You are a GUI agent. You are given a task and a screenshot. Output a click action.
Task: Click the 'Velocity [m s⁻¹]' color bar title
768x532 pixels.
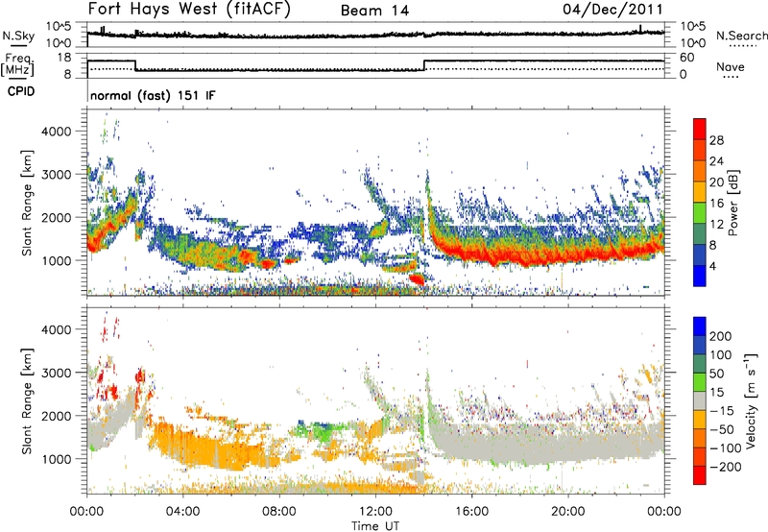pyautogui.click(x=750, y=400)
